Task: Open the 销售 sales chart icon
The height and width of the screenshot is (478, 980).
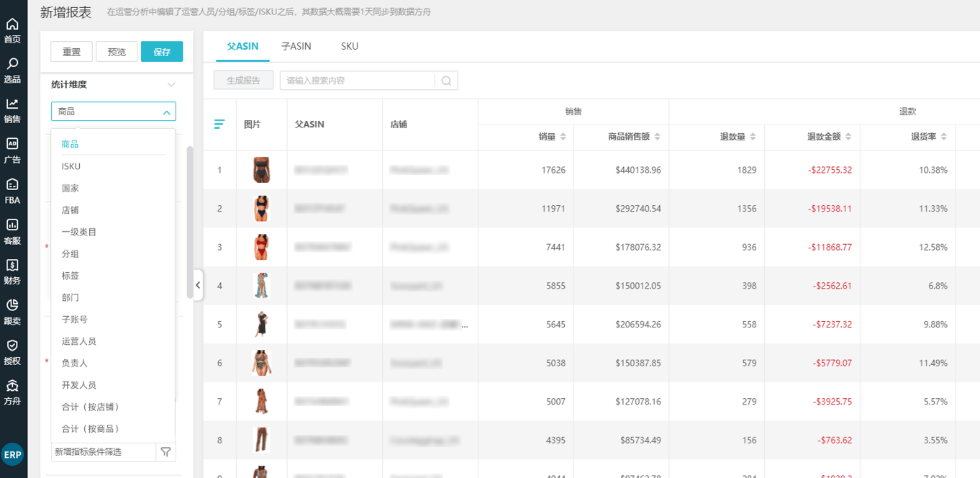Action: [x=12, y=106]
